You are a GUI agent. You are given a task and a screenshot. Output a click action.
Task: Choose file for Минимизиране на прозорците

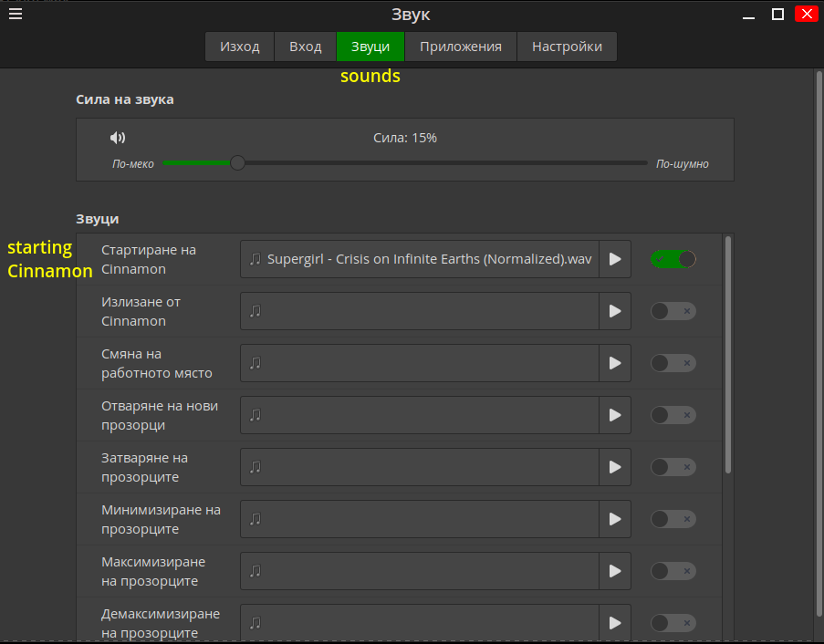(420, 519)
